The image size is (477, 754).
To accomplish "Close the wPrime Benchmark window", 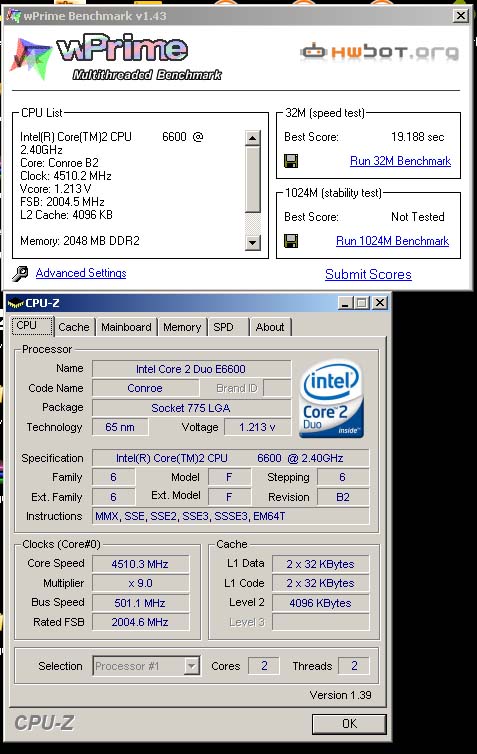I will tap(461, 15).
